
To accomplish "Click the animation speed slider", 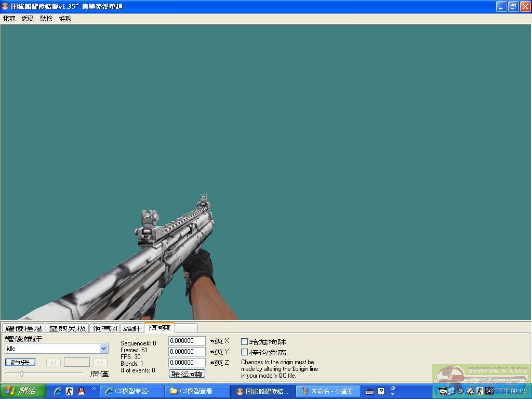I will 22,374.
